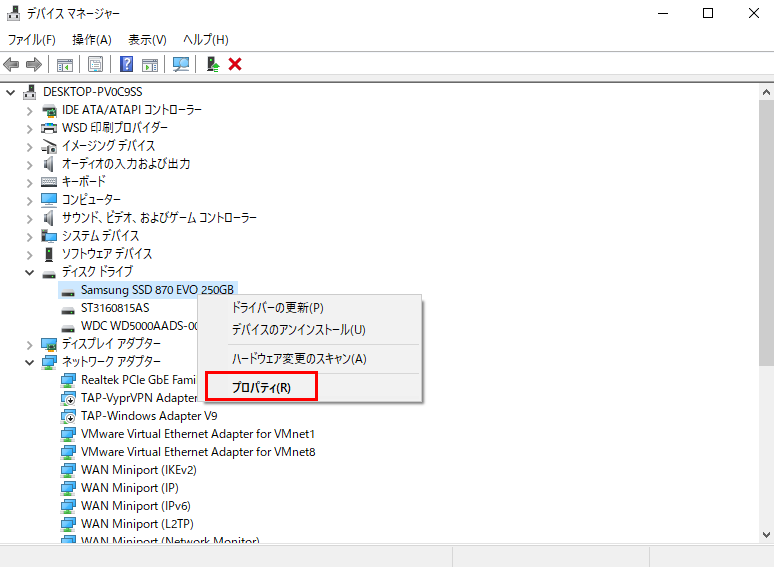This screenshot has height=567, width=774.
Task: Select ネットワーク アダプター category label
Action: (x=111, y=362)
